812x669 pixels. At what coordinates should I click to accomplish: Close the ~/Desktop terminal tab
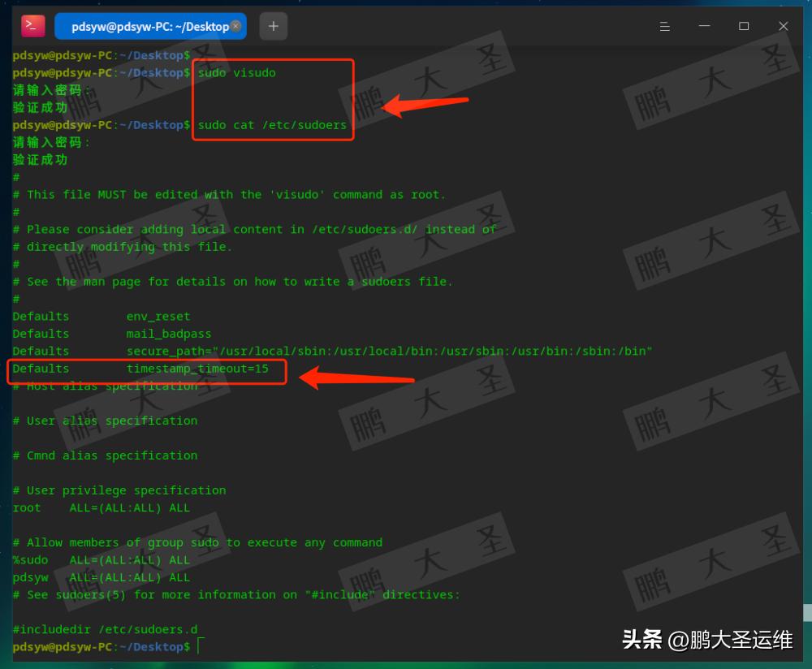235,26
